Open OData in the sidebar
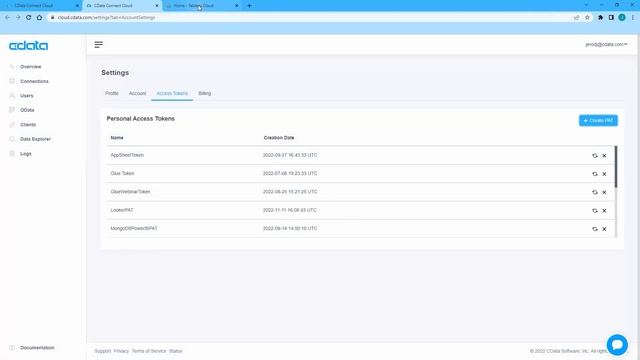Image resolution: width=640 pixels, height=360 pixels. pyautogui.click(x=27, y=110)
